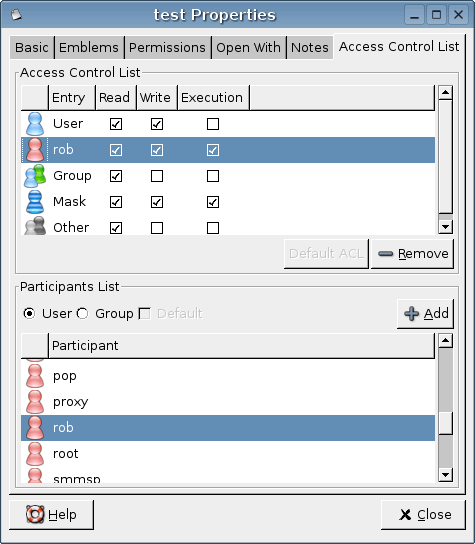
Task: Switch to the Permissions tab
Action: click(167, 48)
